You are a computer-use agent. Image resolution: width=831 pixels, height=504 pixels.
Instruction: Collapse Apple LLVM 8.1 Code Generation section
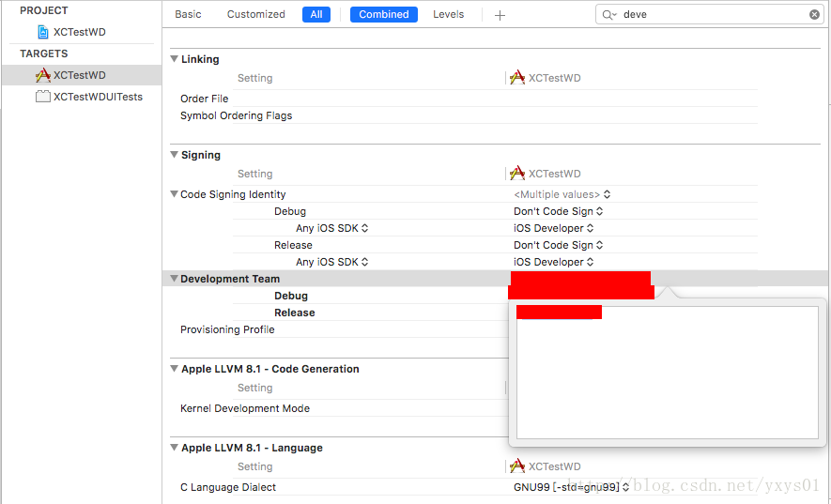tap(174, 368)
